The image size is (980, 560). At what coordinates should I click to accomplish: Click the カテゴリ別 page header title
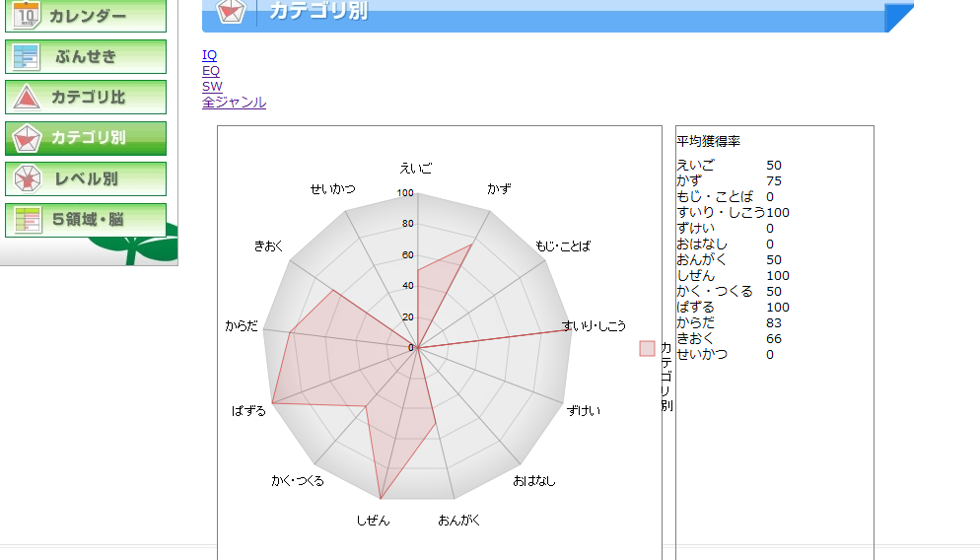(x=318, y=11)
